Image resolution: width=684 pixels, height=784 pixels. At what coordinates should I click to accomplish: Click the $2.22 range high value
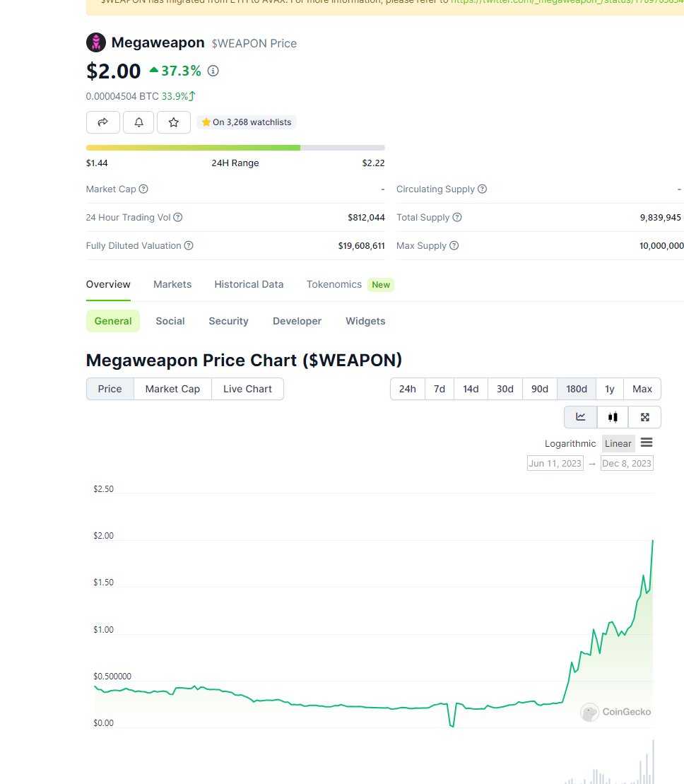(x=373, y=163)
